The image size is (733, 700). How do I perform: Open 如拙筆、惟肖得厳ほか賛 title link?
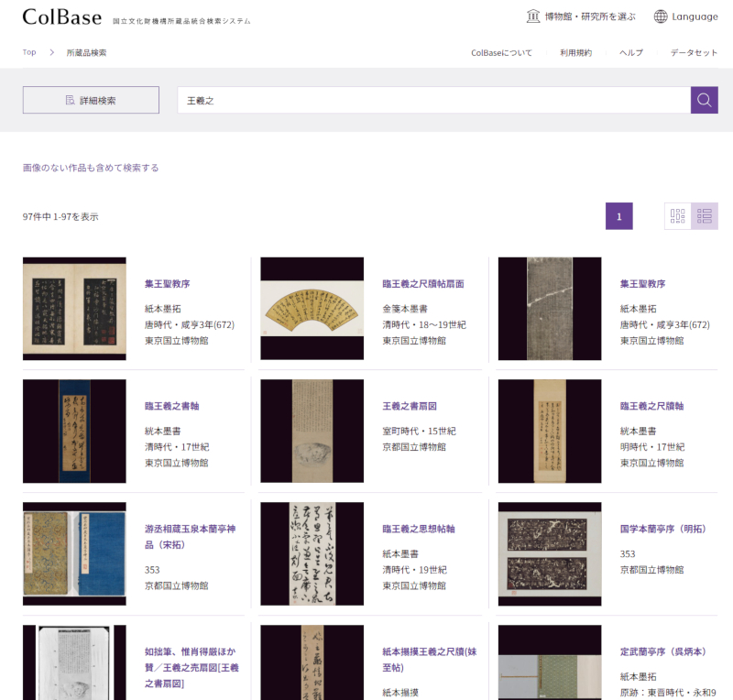click(x=191, y=667)
